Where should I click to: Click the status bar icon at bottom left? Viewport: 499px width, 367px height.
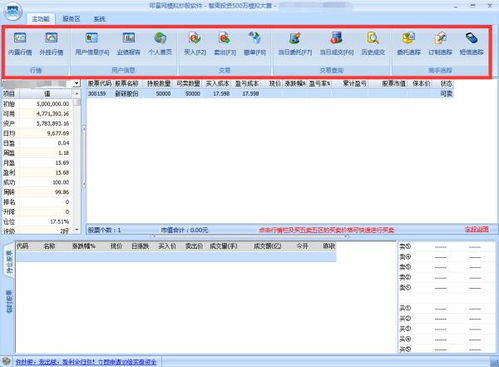pyautogui.click(x=6, y=361)
